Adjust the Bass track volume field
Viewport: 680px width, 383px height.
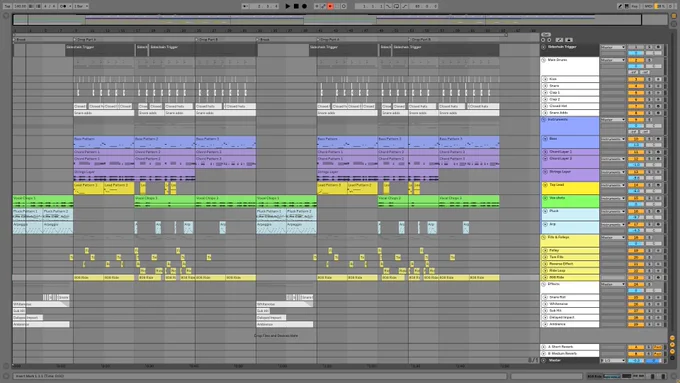click(635, 145)
